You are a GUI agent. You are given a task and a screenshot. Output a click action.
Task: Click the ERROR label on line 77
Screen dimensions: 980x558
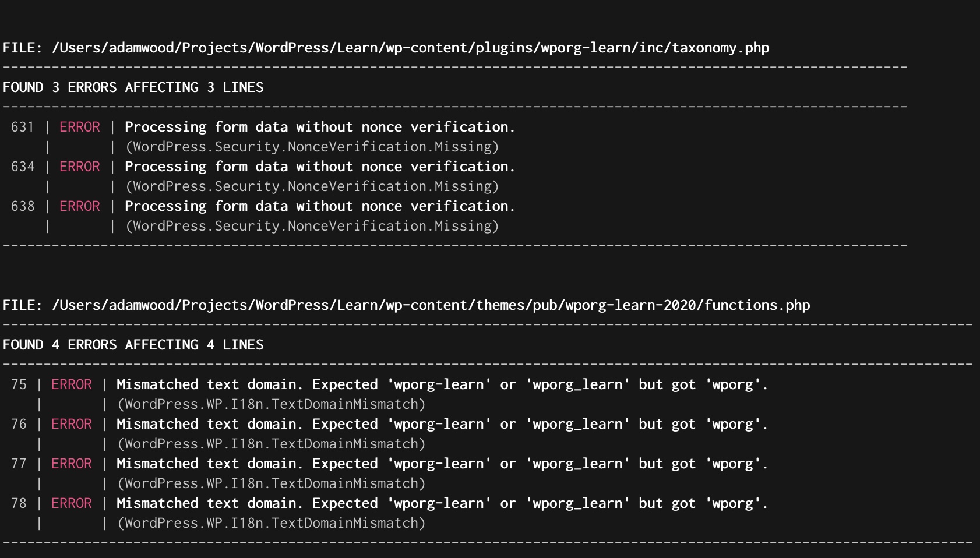(72, 464)
